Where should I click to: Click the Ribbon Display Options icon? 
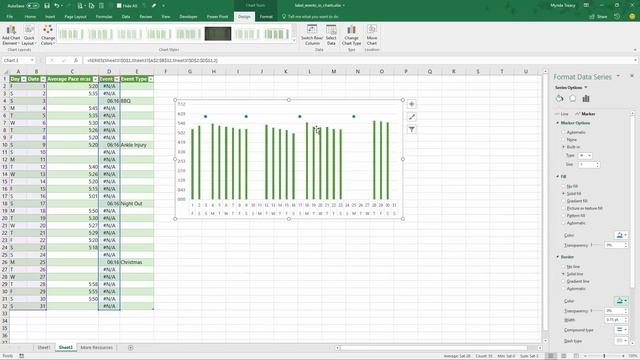click(586, 6)
